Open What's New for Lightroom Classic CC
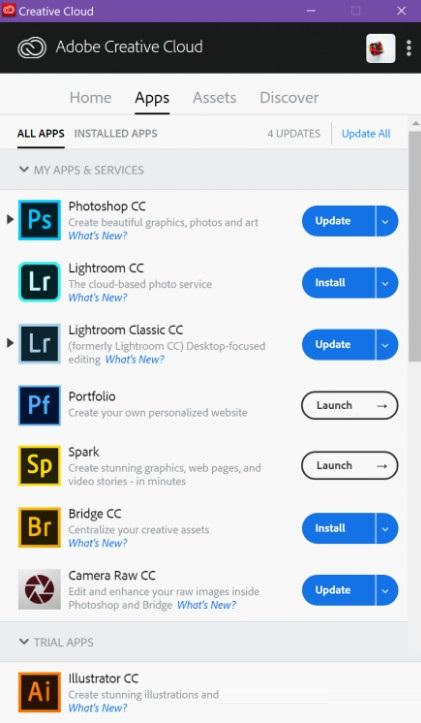Image resolution: width=421 pixels, height=723 pixels. (135, 359)
